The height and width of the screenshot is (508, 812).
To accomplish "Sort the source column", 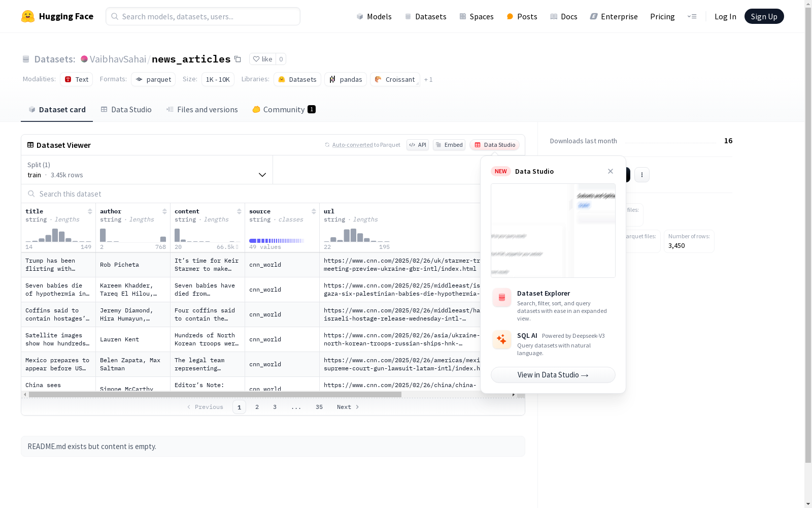I will tap(314, 211).
